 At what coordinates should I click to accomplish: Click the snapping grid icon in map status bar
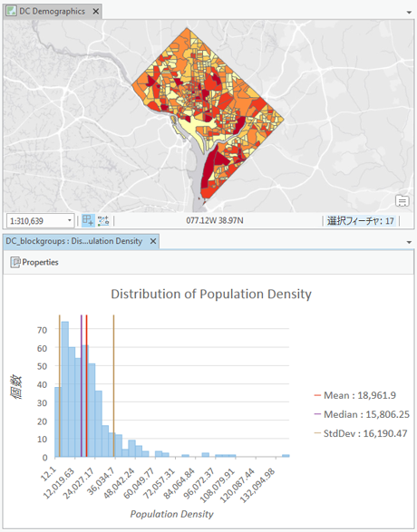pyautogui.click(x=88, y=220)
